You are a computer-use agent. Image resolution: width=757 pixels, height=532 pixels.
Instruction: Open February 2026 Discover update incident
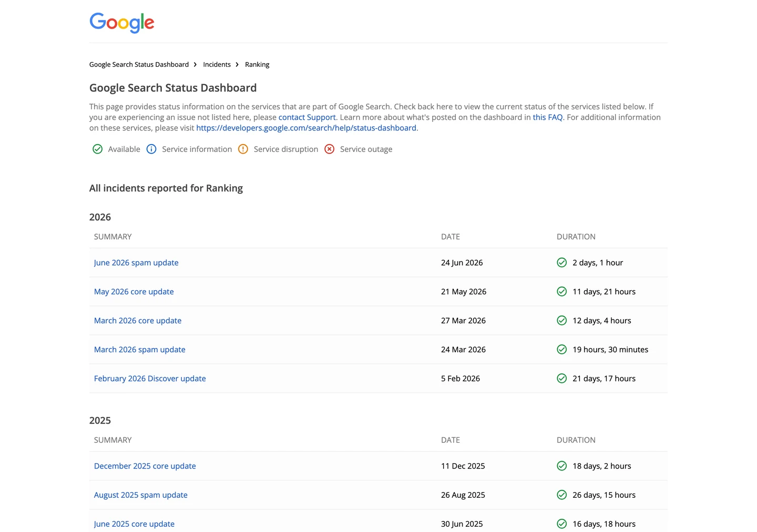150,378
